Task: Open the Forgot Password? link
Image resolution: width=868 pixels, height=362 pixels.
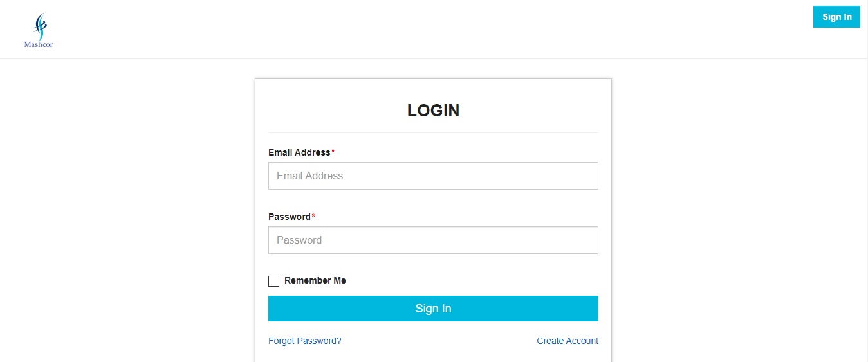Action: pos(305,341)
